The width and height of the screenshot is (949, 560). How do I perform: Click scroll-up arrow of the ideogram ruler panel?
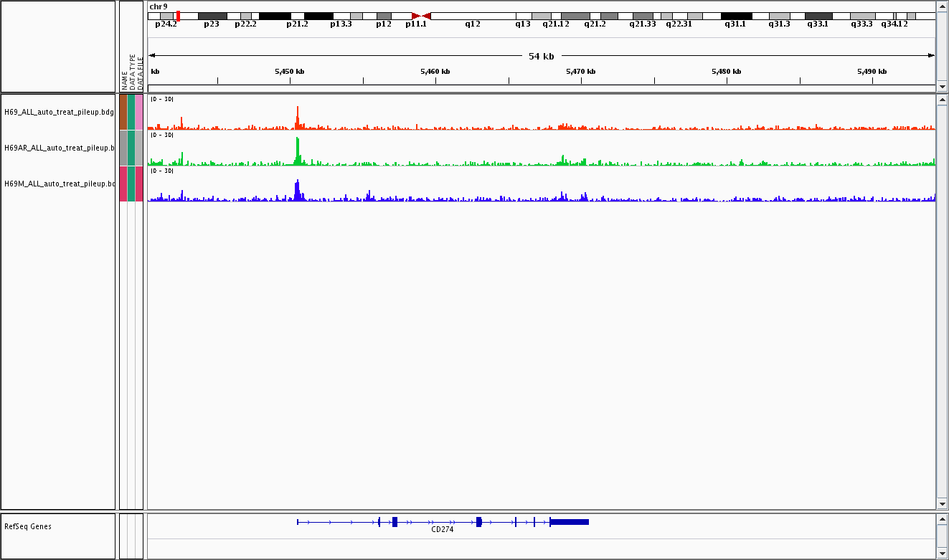point(942,6)
